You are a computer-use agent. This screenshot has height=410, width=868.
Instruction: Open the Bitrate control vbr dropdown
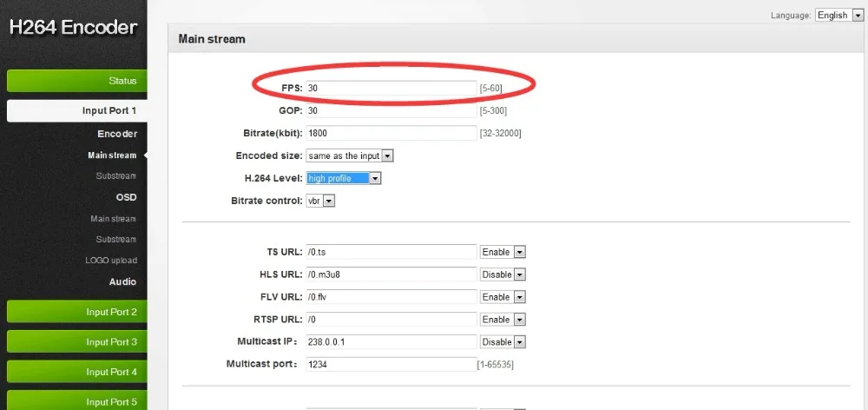click(320, 201)
